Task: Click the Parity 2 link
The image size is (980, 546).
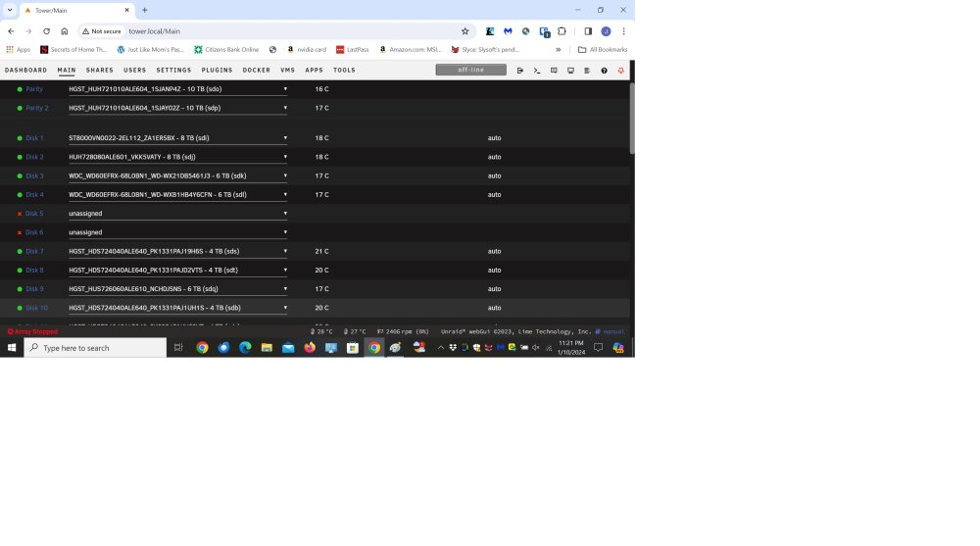Action: pyautogui.click(x=37, y=108)
